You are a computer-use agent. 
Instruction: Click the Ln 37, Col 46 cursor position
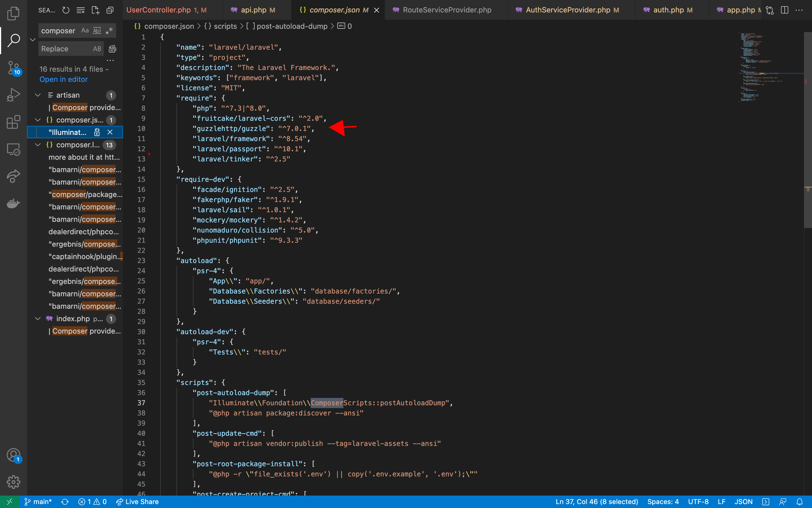click(x=597, y=502)
